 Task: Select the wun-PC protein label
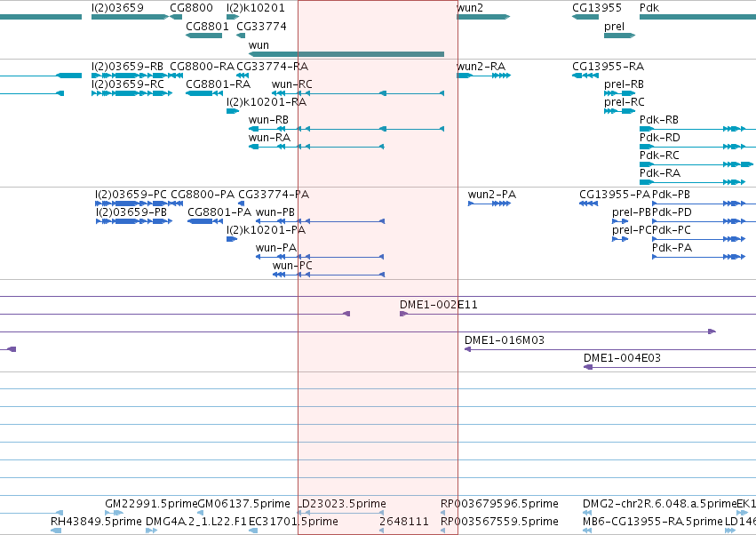pos(292,266)
